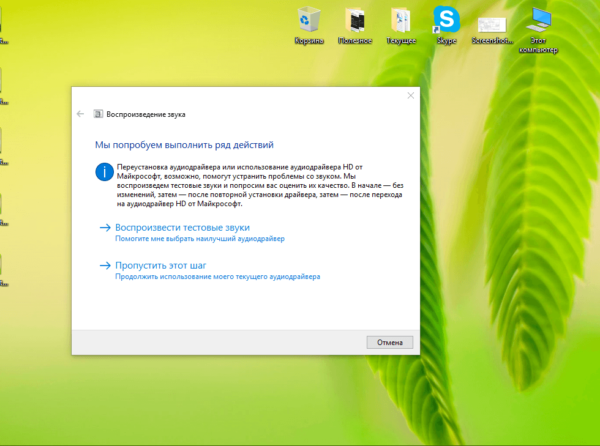Go back using the dialog's back arrow
The width and height of the screenshot is (600, 446).
(80, 114)
